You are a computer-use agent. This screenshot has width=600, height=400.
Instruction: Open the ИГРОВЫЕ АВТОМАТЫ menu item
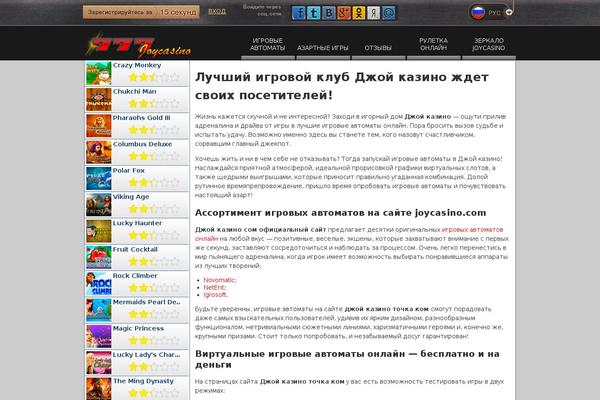[x=267, y=44]
